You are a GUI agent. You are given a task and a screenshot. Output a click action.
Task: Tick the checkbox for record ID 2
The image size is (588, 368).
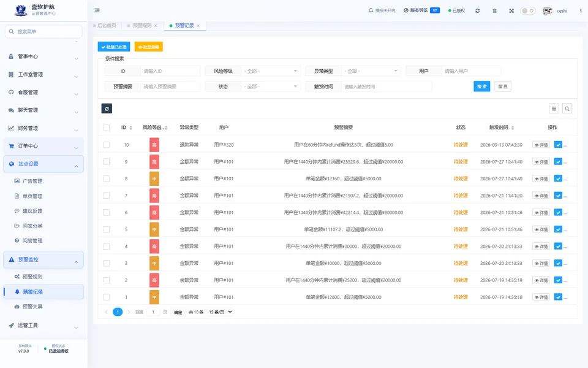click(x=107, y=280)
